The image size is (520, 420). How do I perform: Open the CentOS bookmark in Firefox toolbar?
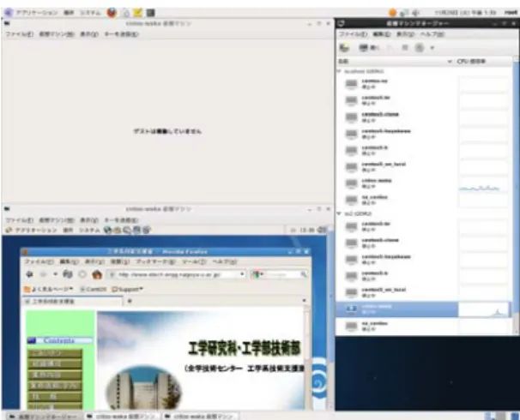click(x=94, y=289)
